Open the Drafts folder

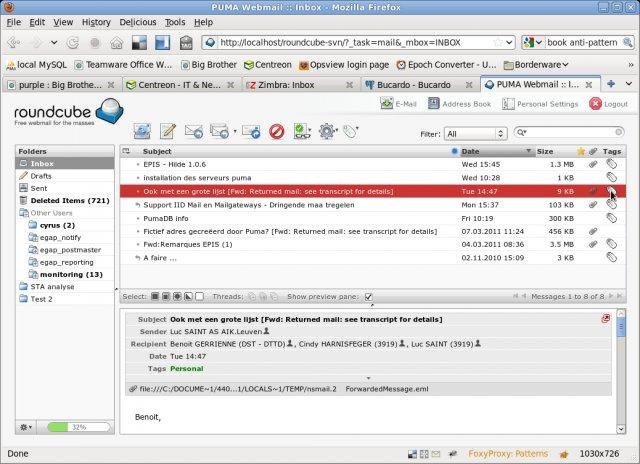coord(65,176)
